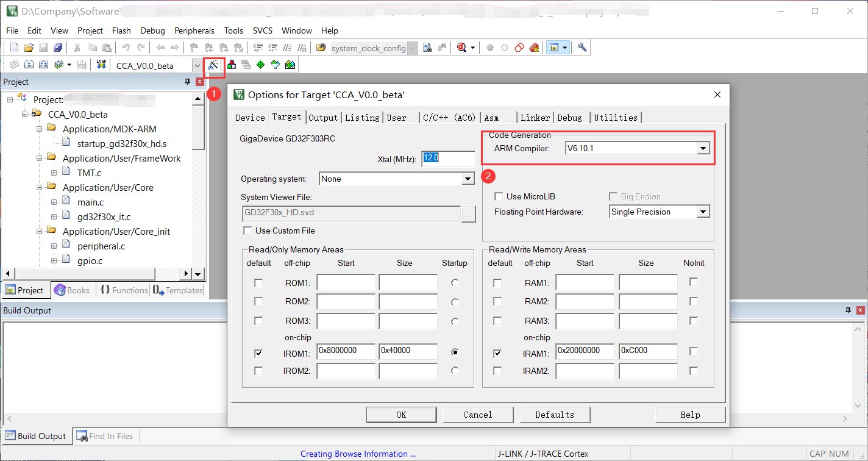Click the Translate file icon
Image resolution: width=868 pixels, height=461 pixels.
14,65
